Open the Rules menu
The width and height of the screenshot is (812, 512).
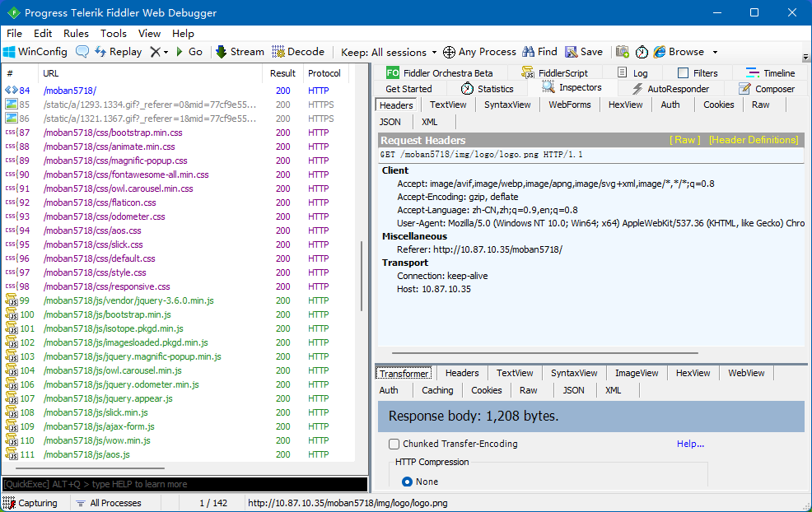76,34
